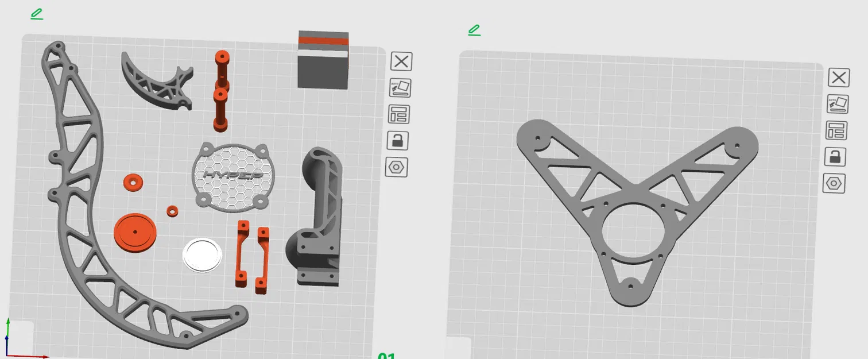
Task: Select the right orange clip bracket
Action: 262,260
